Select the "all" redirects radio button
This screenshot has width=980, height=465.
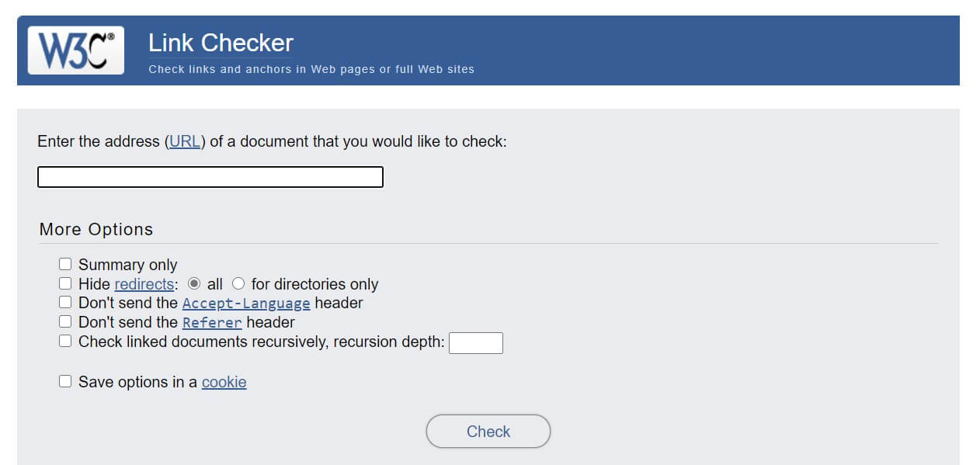click(195, 283)
